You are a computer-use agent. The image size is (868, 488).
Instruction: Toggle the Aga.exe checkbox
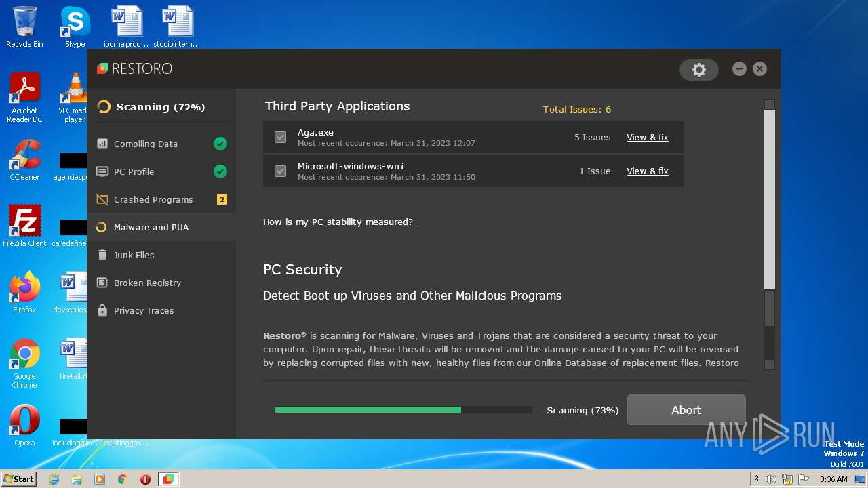[280, 138]
